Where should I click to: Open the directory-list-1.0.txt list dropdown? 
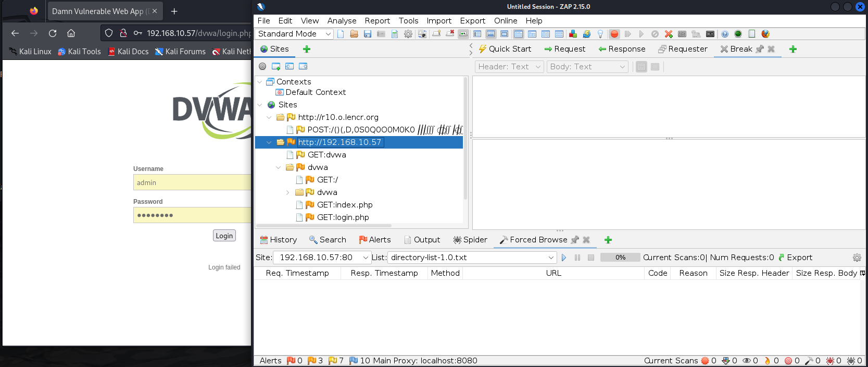point(472,258)
